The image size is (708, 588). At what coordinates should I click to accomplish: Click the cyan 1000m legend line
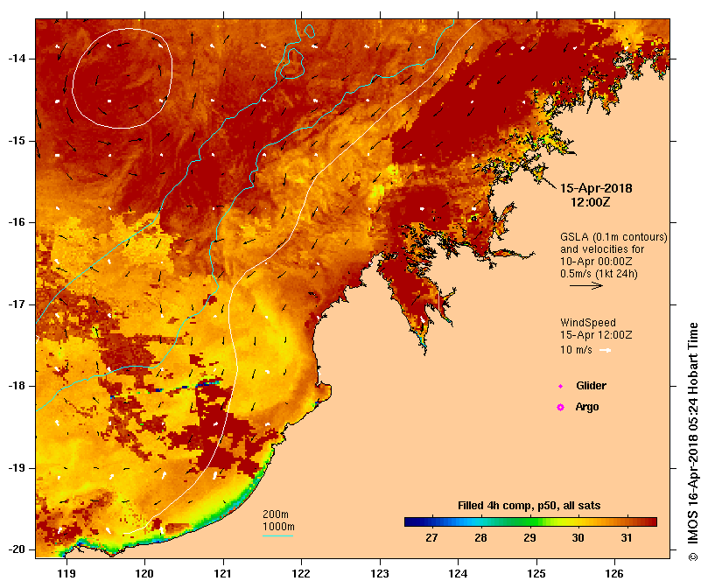tap(277, 536)
